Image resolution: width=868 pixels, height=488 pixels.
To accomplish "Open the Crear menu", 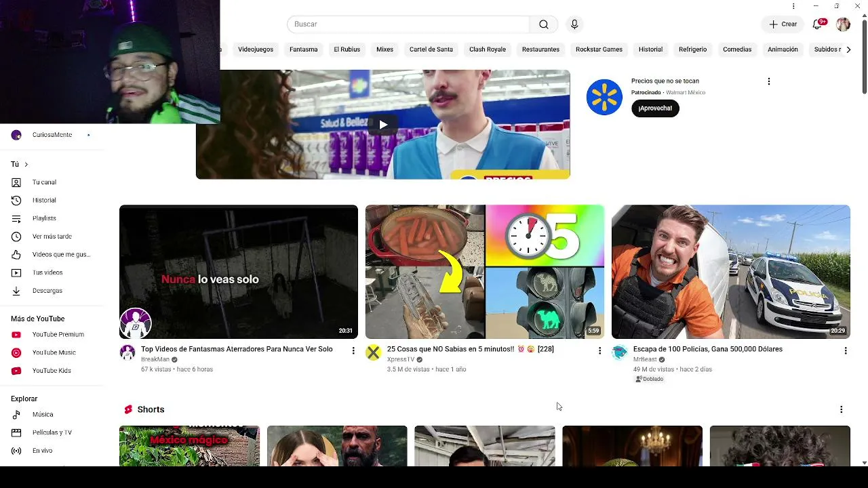I will [783, 24].
